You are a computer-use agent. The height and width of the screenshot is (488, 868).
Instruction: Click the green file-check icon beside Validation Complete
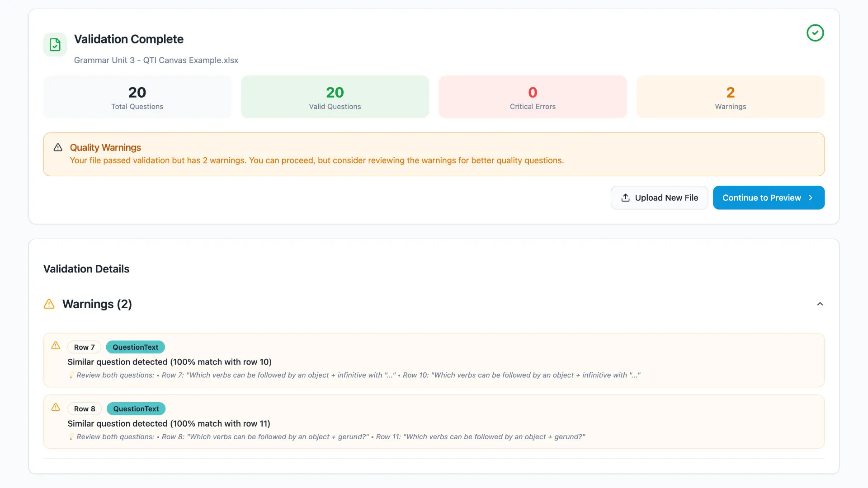pos(55,45)
